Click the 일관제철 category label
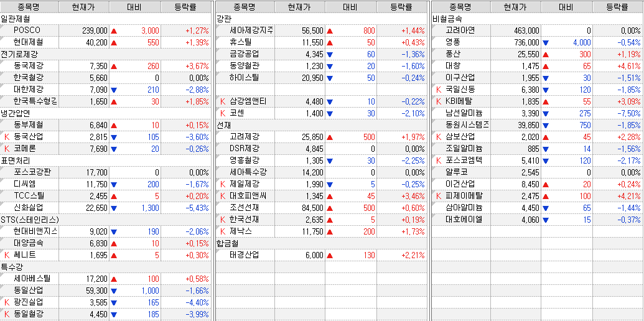Viewport: 644px width, 321px height. 15,19
